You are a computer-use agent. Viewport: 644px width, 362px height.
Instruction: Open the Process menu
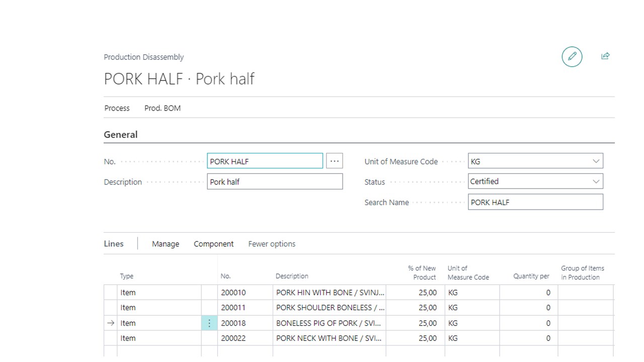point(117,108)
